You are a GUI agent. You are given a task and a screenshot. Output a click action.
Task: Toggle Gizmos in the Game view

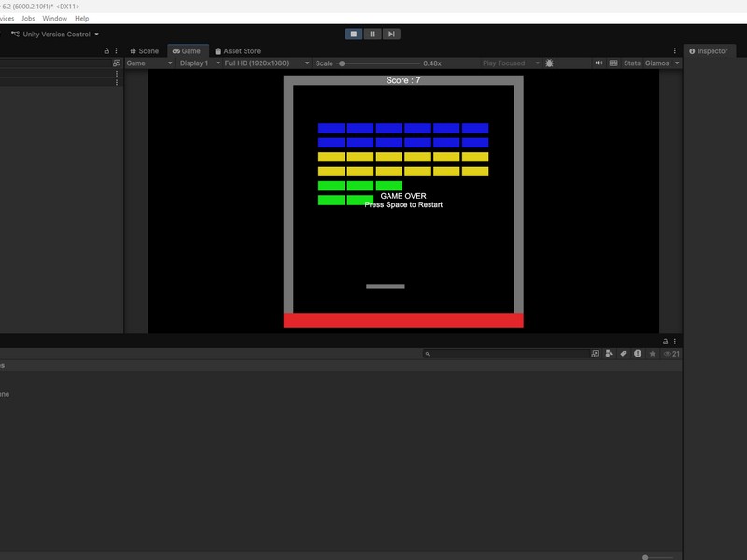click(656, 63)
